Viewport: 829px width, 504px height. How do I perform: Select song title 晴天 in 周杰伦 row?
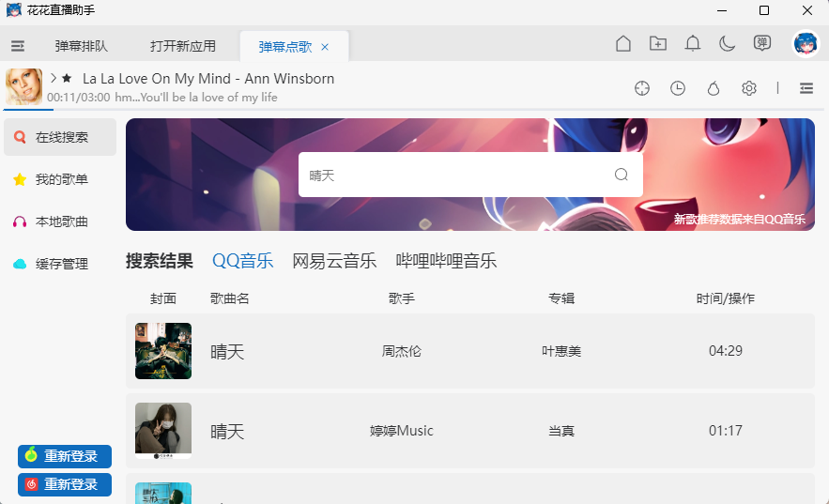[x=227, y=352]
